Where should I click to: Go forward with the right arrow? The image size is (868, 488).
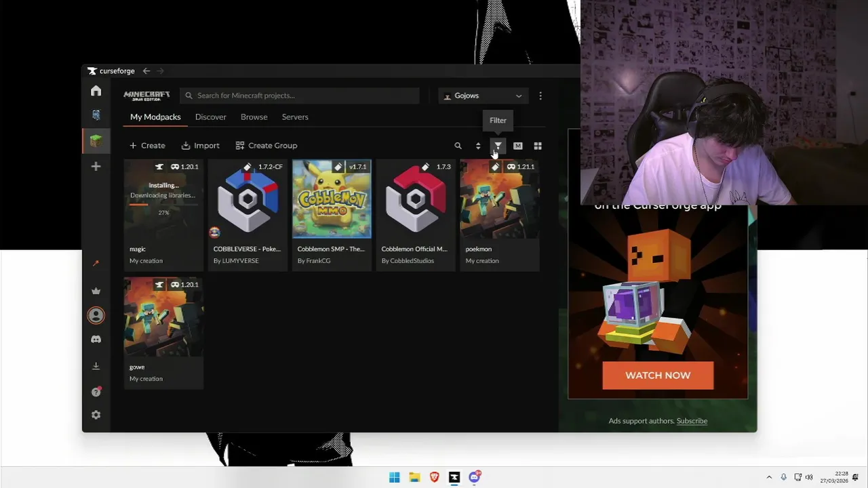pos(160,70)
